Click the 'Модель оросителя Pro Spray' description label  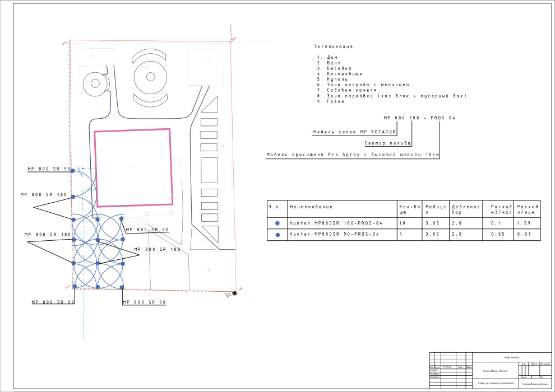353,155
